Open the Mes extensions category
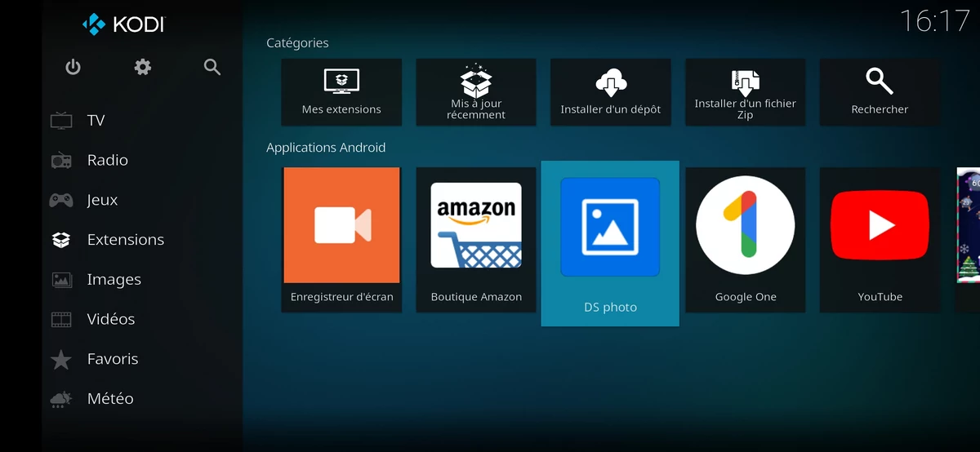The width and height of the screenshot is (980, 452). point(341,92)
